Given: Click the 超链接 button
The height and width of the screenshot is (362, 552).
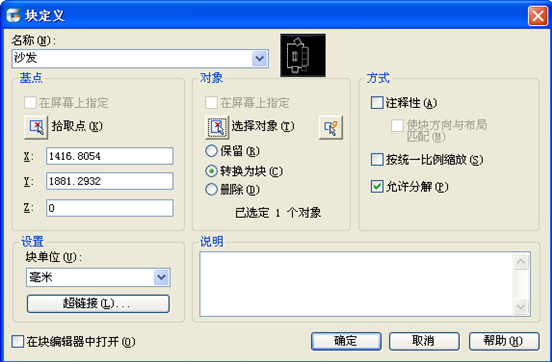Looking at the screenshot, I should (98, 304).
